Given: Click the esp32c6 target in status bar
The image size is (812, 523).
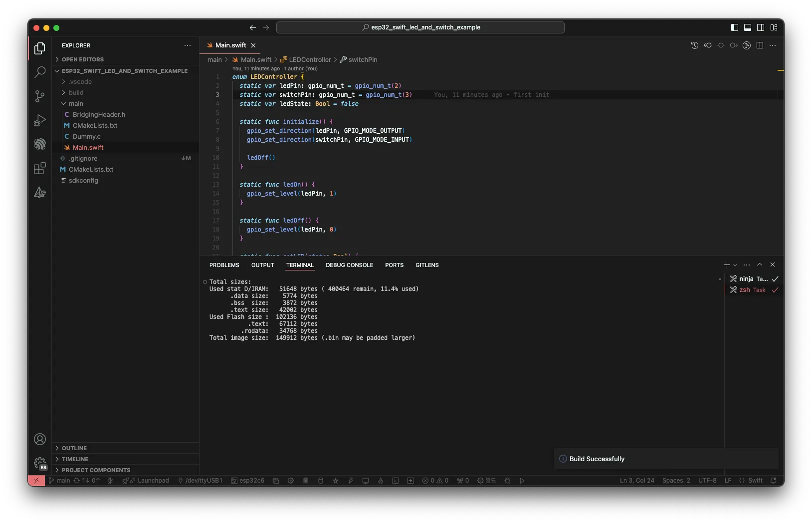Looking at the screenshot, I should pos(248,481).
